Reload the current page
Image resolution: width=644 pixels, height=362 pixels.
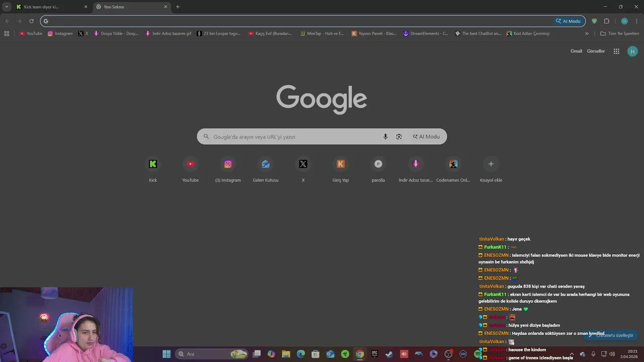click(x=31, y=21)
